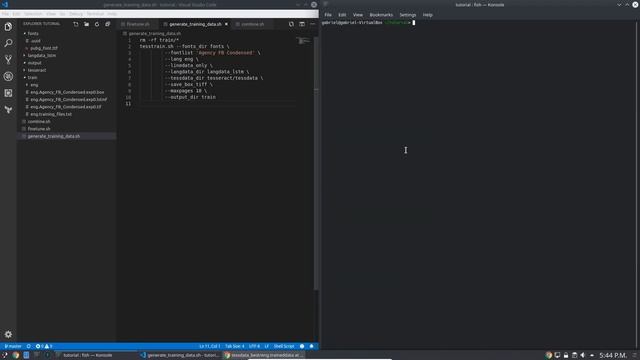The height and width of the screenshot is (360, 640).
Task: Click the Refresh Explorer icon
Action: (97, 24)
